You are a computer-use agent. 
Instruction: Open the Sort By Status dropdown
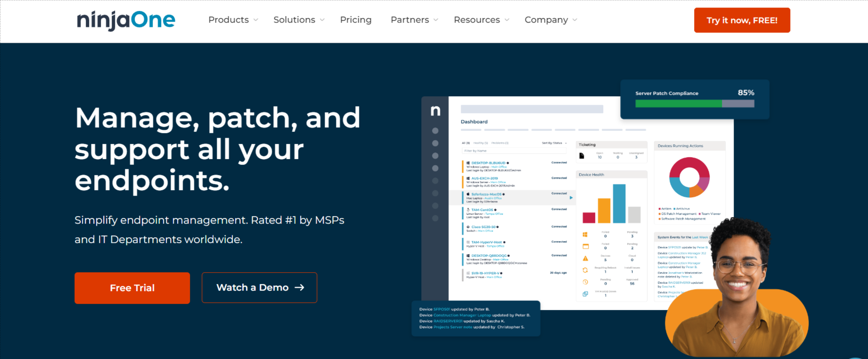tap(554, 143)
